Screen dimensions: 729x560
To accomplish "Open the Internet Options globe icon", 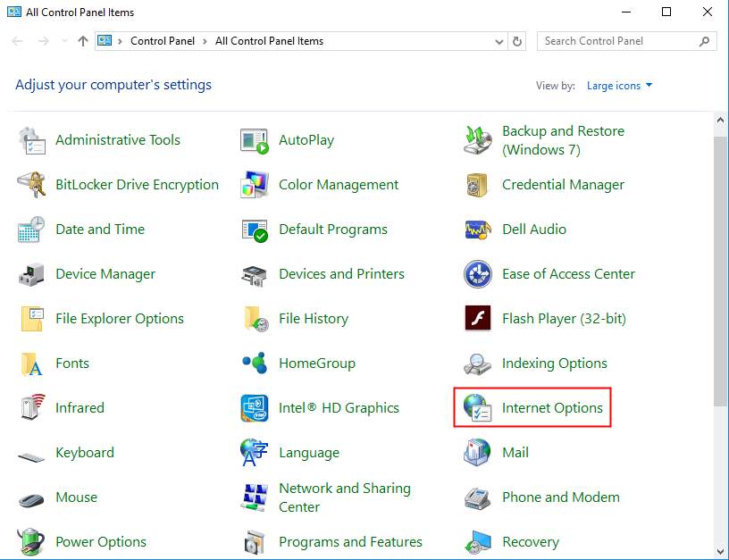I will point(478,408).
